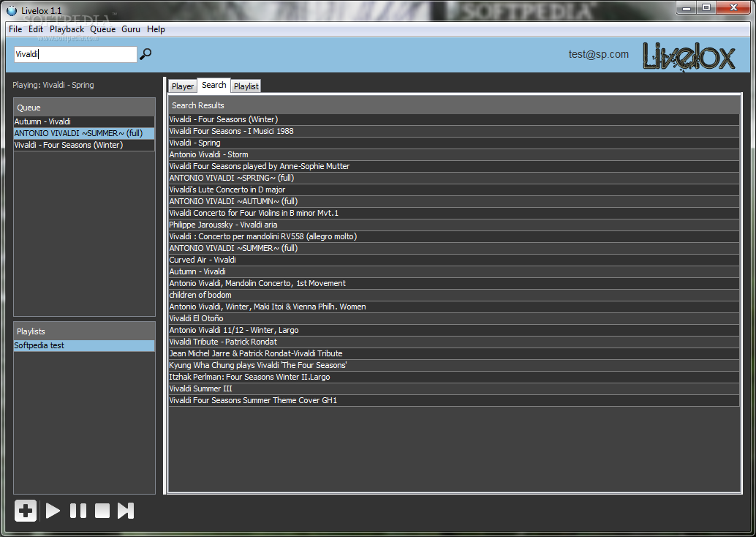Select result 'Philippe Jaroussky - Vivaldi aria'

click(x=454, y=225)
